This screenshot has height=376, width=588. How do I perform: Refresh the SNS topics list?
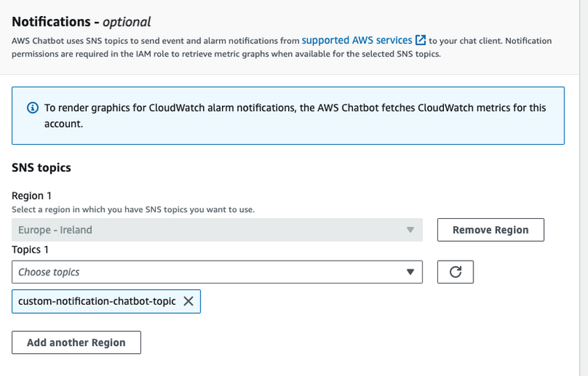pos(455,272)
